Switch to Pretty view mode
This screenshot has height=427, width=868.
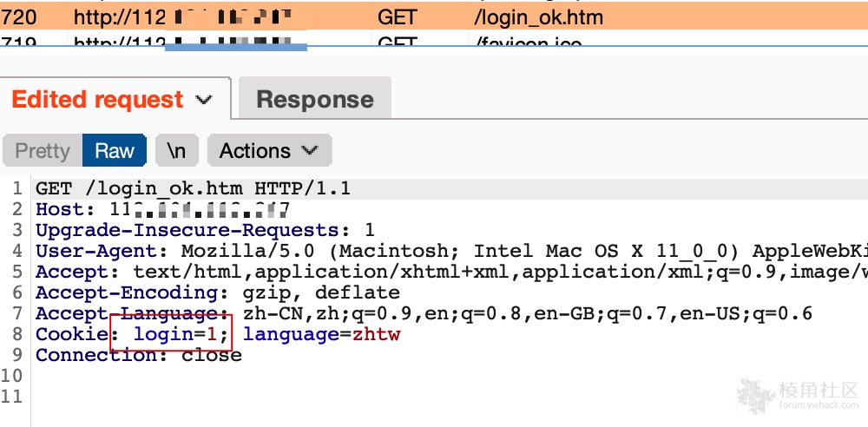click(x=43, y=151)
